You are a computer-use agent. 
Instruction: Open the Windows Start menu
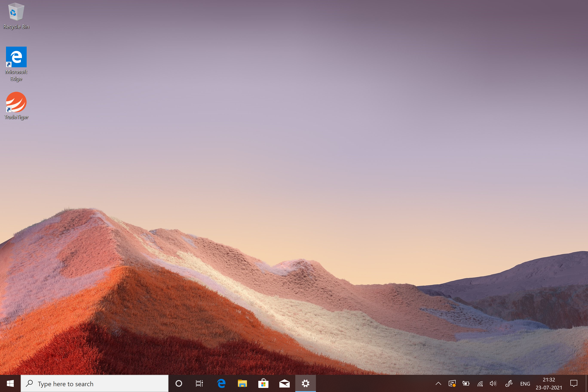click(x=10, y=383)
